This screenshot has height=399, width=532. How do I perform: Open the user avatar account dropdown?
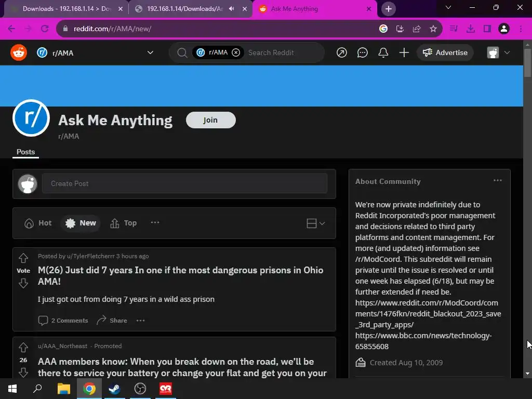(498, 52)
